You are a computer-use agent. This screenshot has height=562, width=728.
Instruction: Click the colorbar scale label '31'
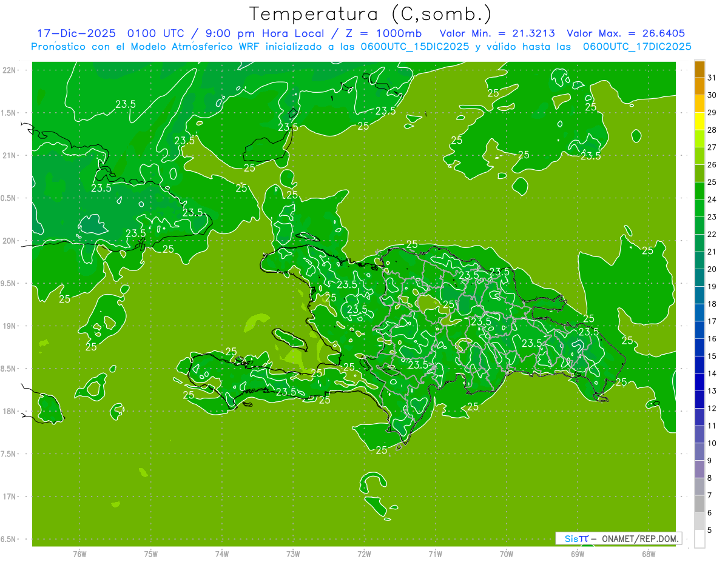click(x=712, y=78)
